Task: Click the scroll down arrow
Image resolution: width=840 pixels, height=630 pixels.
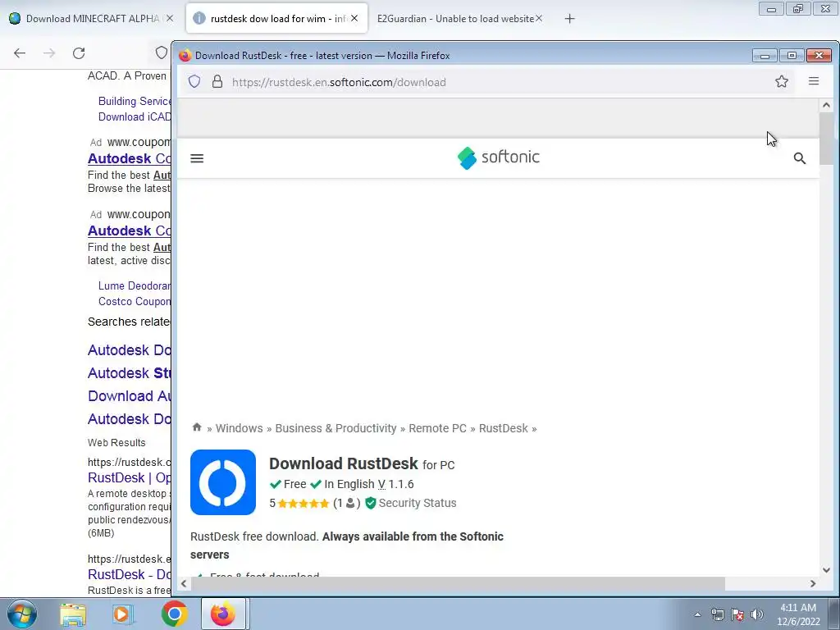Action: [x=826, y=570]
